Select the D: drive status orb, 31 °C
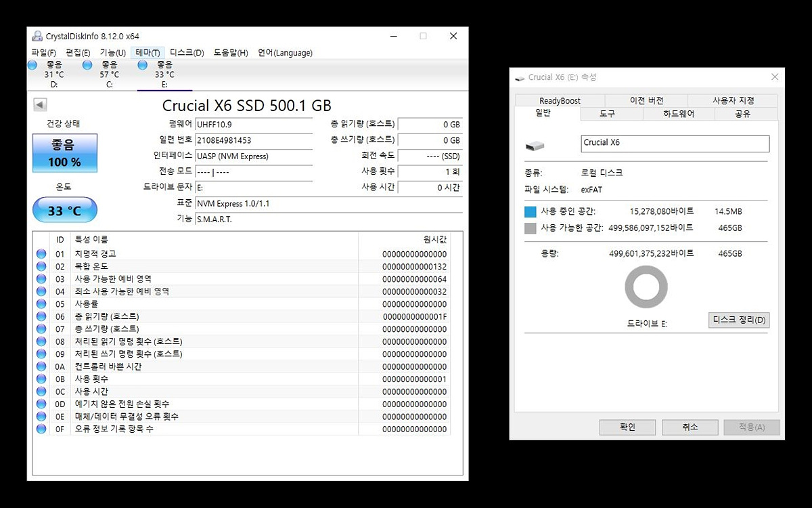 [x=32, y=65]
